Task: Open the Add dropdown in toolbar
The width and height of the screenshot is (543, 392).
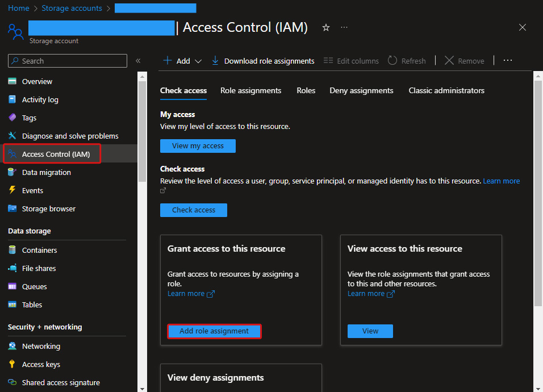Action: (x=182, y=61)
